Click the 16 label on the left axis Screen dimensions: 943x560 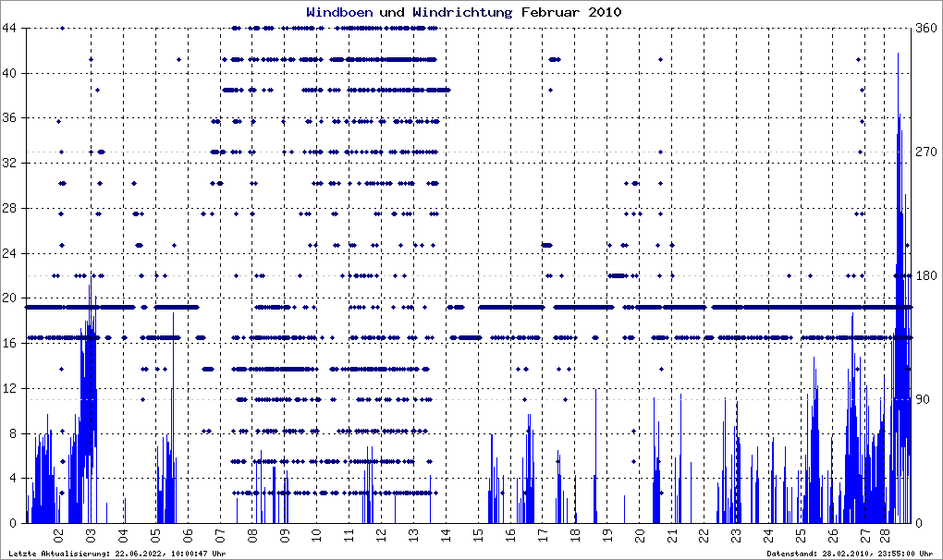click(x=15, y=344)
